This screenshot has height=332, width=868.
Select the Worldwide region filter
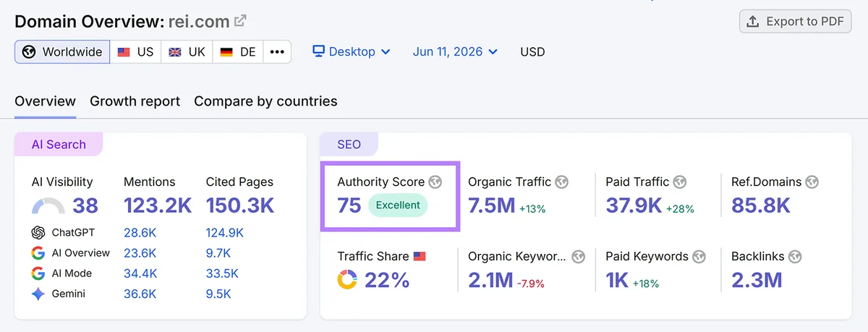click(x=62, y=52)
